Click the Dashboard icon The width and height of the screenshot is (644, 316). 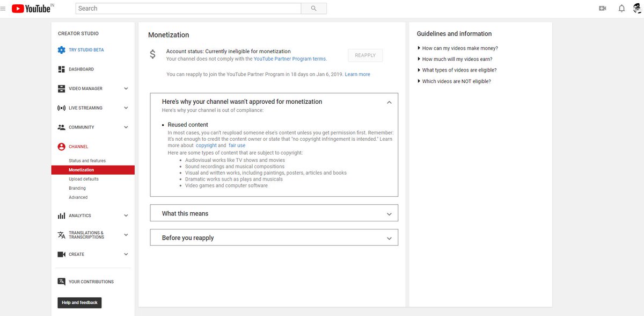61,69
